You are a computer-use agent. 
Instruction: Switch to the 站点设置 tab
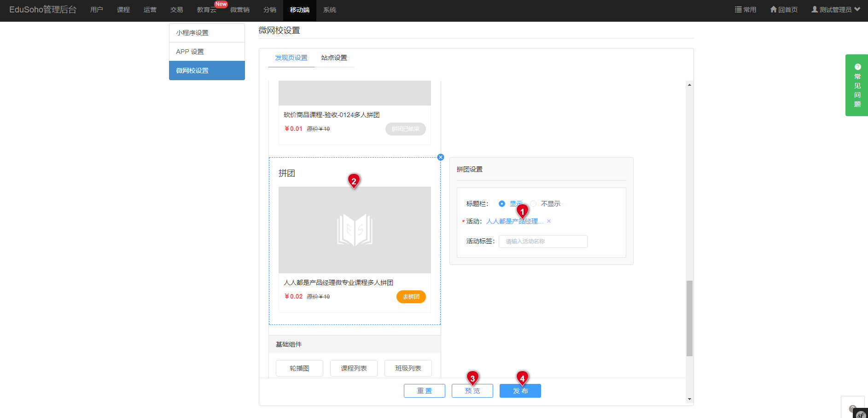click(334, 58)
